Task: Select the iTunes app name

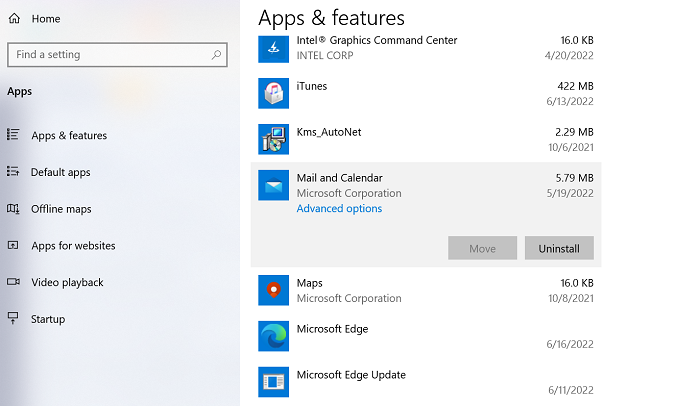Action: click(x=312, y=86)
